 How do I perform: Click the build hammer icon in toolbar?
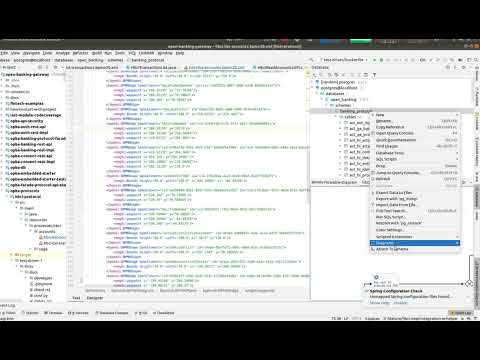click(312, 60)
